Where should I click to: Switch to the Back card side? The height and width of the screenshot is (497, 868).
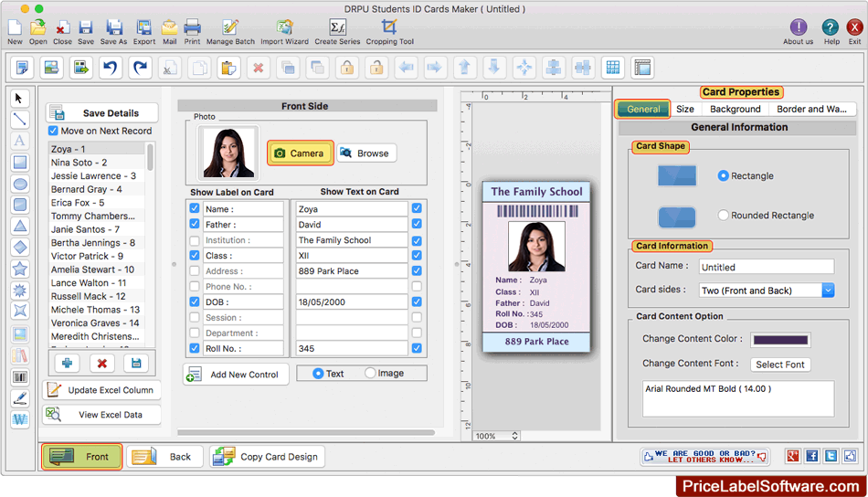[x=164, y=457]
